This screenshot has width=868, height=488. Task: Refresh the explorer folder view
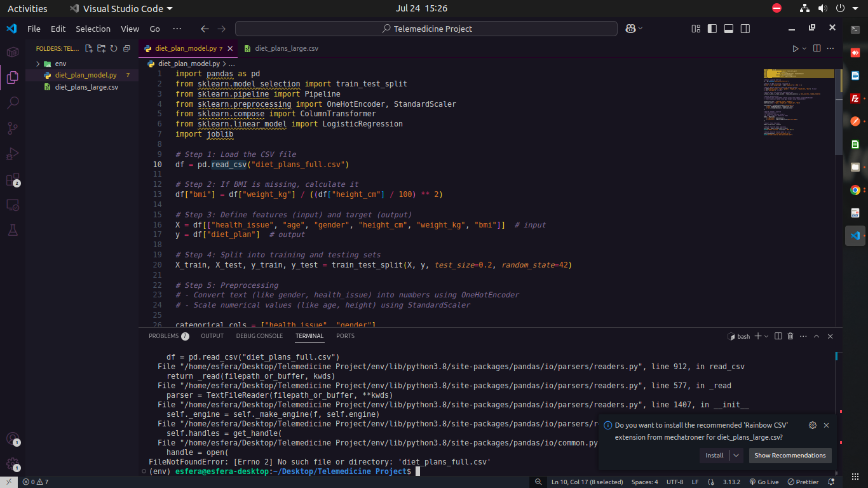(x=114, y=48)
